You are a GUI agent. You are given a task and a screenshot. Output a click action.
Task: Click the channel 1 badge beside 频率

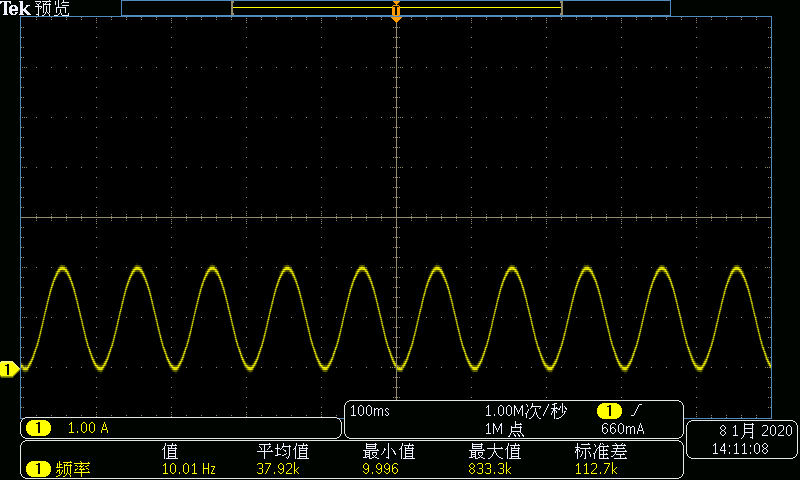click(38, 469)
